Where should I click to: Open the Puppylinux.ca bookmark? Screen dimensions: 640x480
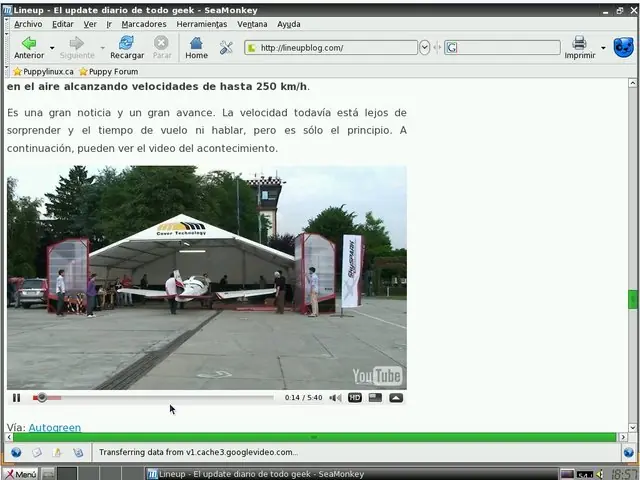pyautogui.click(x=43, y=72)
